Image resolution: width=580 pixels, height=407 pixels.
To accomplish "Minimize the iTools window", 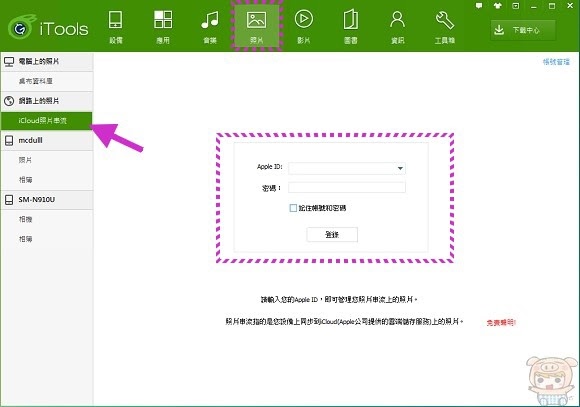I will (x=534, y=6).
